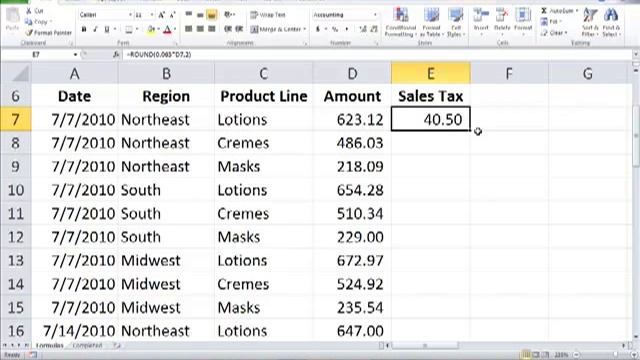The width and height of the screenshot is (640, 360).
Task: Set Top Align vertical alignment
Action: [189, 15]
